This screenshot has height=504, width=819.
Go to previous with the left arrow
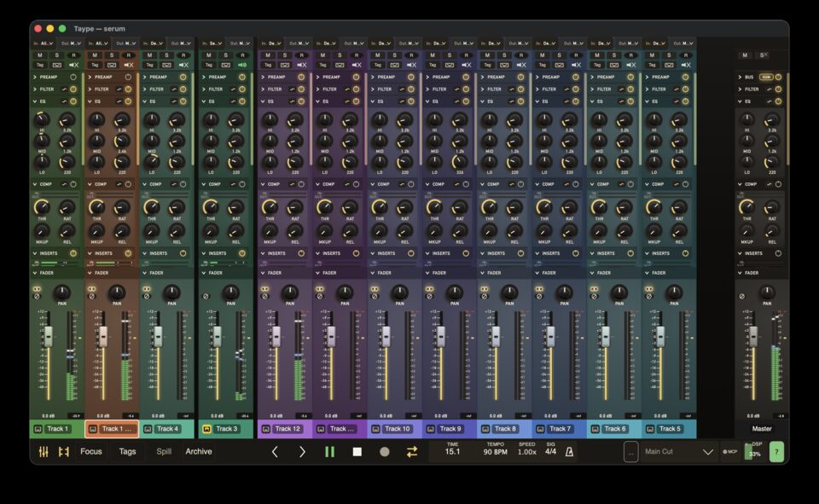pos(275,452)
